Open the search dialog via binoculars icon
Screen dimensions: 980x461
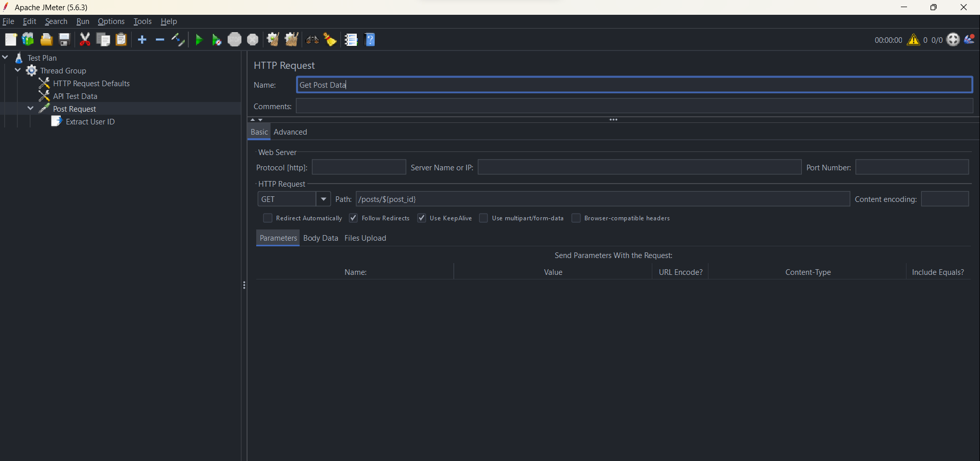312,39
